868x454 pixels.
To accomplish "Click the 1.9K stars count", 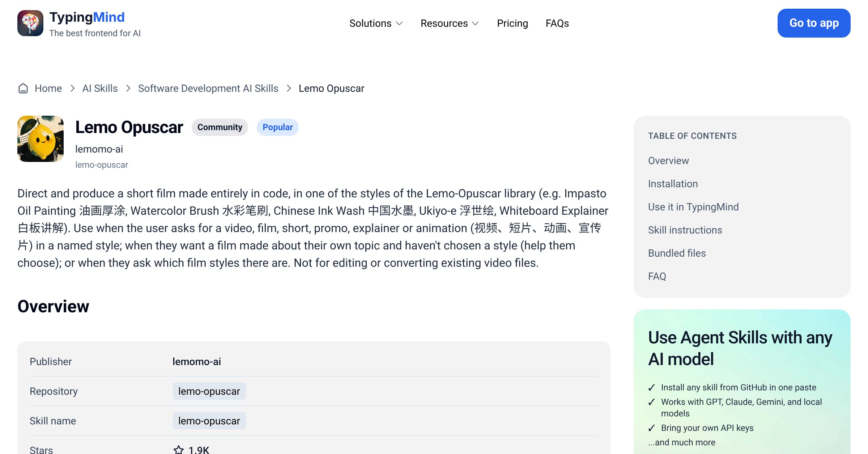I will (199, 450).
